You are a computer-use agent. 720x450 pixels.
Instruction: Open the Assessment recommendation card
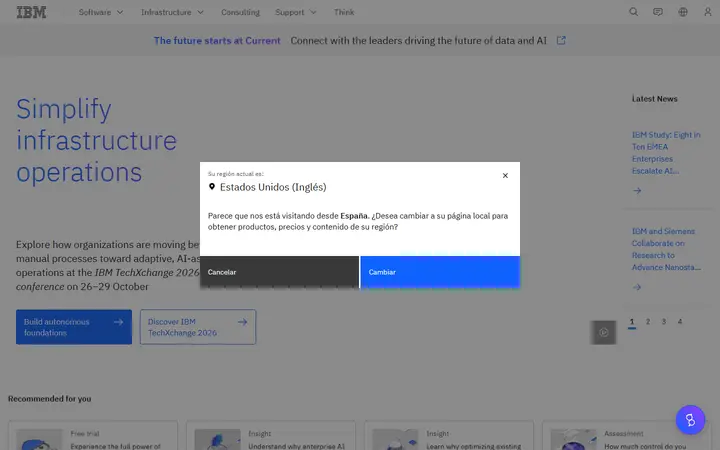coord(626,435)
